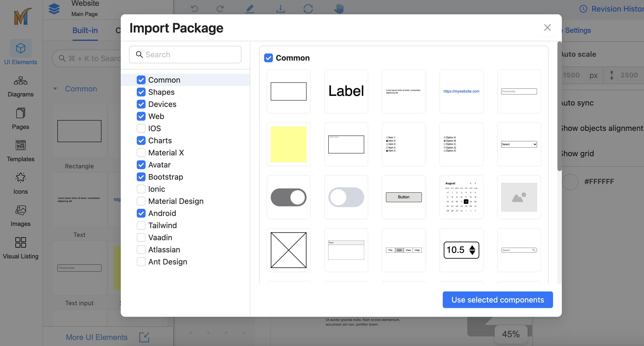This screenshot has width=644, height=346.
Task: Click the undo arrow icon
Action: click(194, 9)
